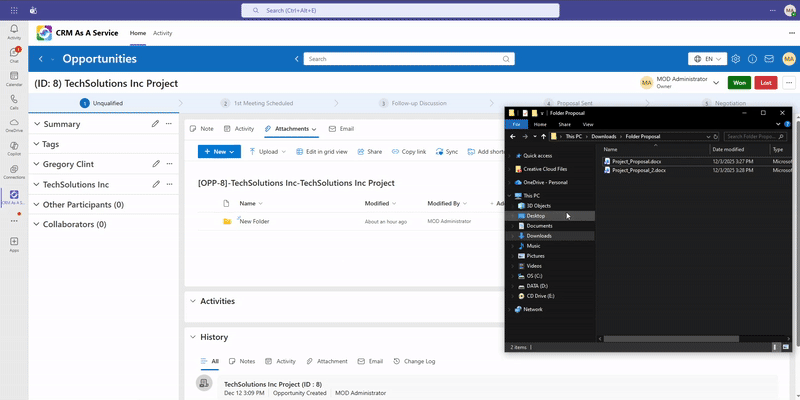The image size is (800, 400).
Task: Open the CRM mail envelope icon
Action: coord(769,59)
